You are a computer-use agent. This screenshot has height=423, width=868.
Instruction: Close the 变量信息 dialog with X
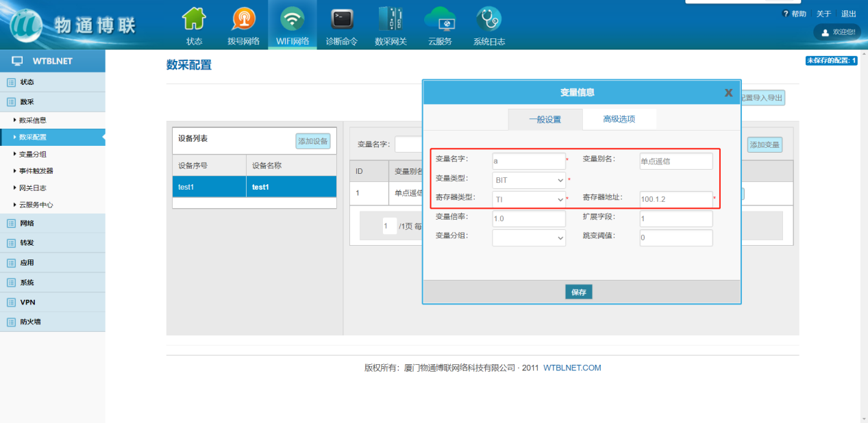coord(728,93)
